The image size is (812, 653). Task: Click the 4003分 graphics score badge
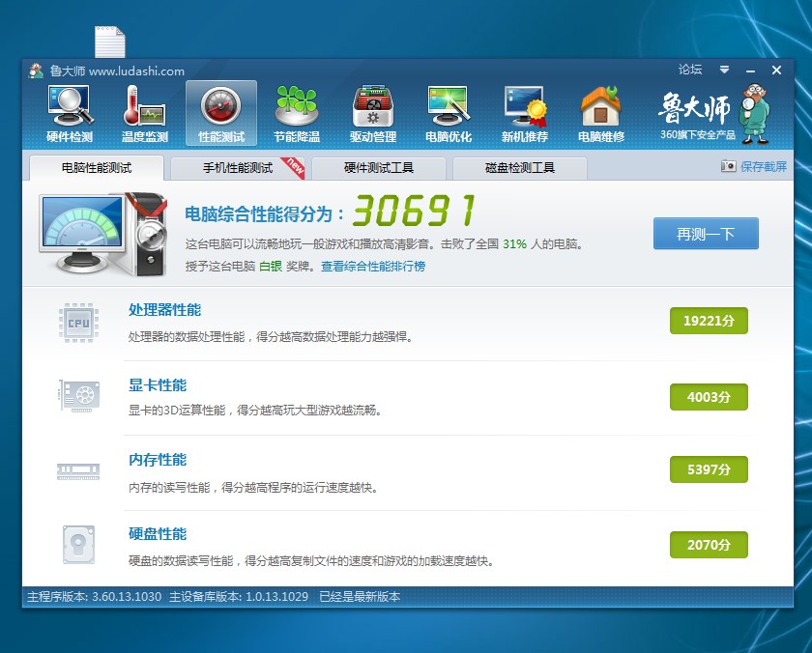click(709, 397)
